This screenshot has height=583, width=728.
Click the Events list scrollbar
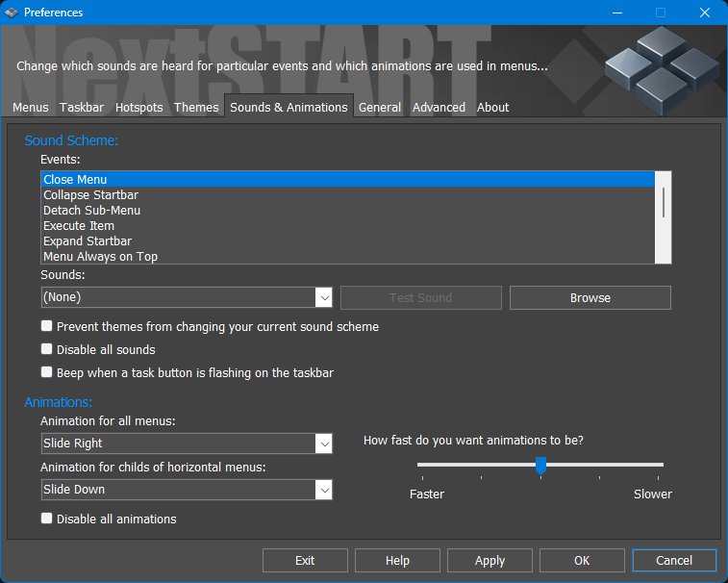click(663, 216)
